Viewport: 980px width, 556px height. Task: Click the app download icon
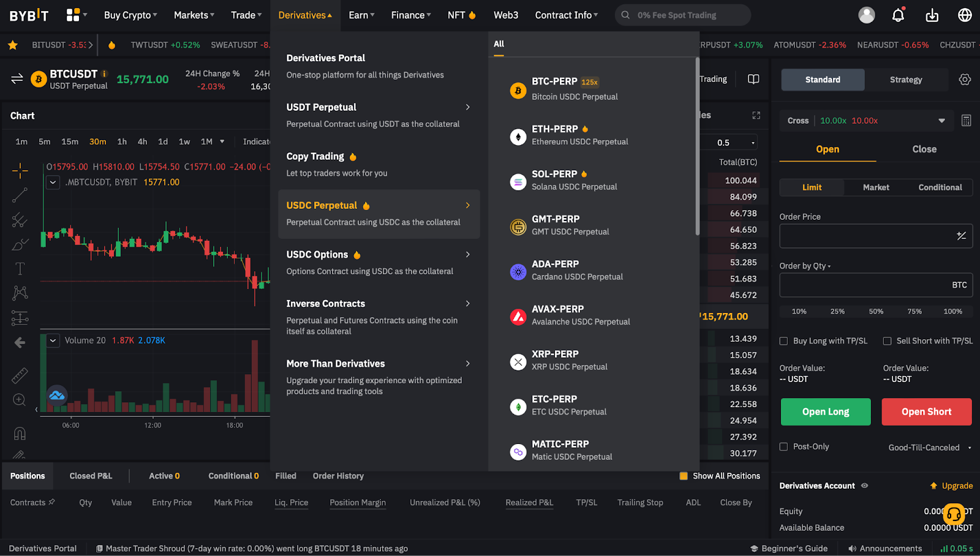point(932,15)
